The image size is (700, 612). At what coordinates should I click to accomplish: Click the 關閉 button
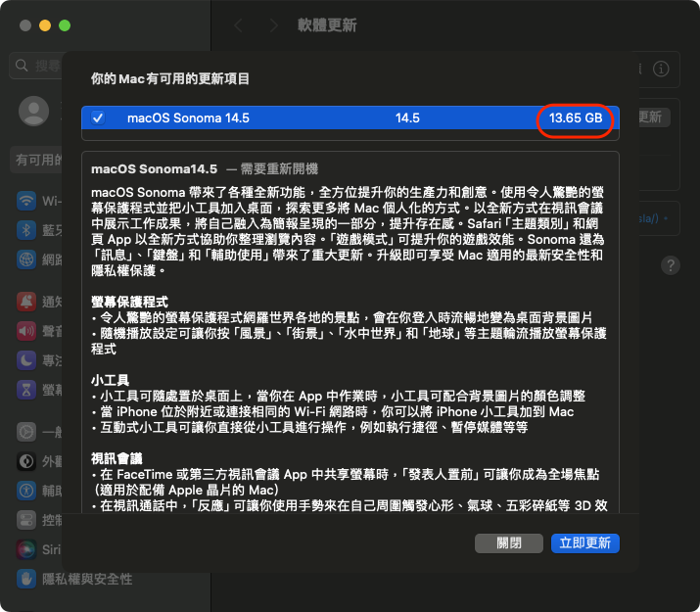pyautogui.click(x=509, y=543)
